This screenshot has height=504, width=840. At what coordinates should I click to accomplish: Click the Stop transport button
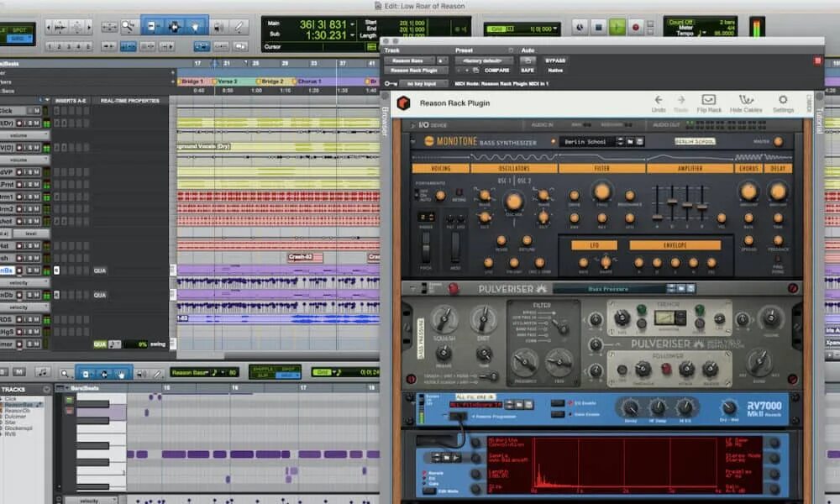[599, 27]
